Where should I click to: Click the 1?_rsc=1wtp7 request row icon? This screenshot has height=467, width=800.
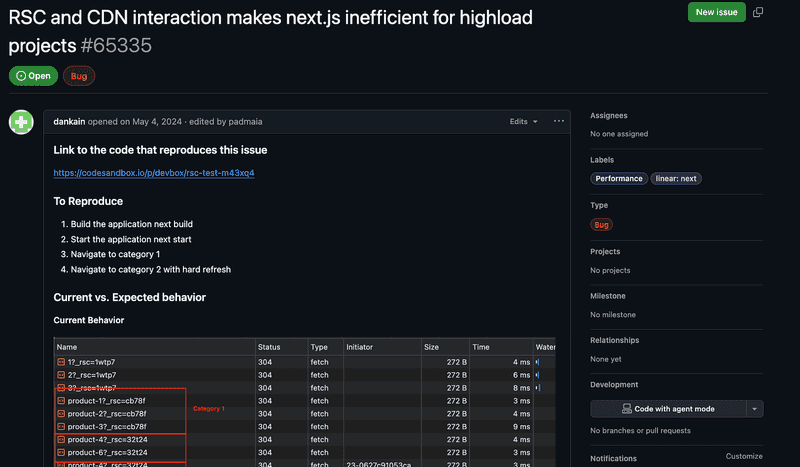[61, 362]
